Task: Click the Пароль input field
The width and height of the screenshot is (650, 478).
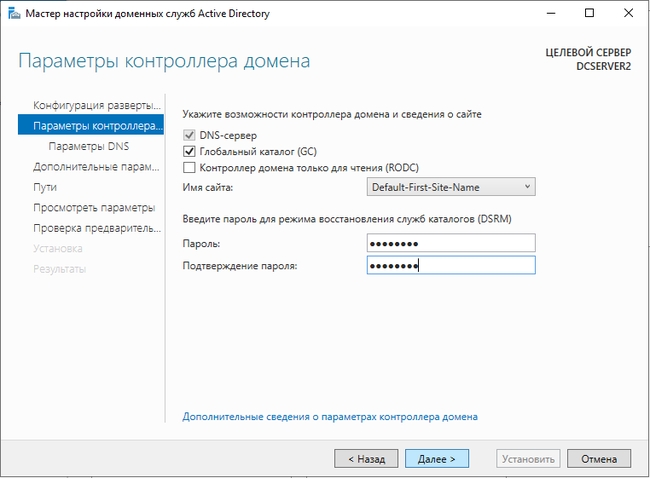Action: click(x=451, y=243)
